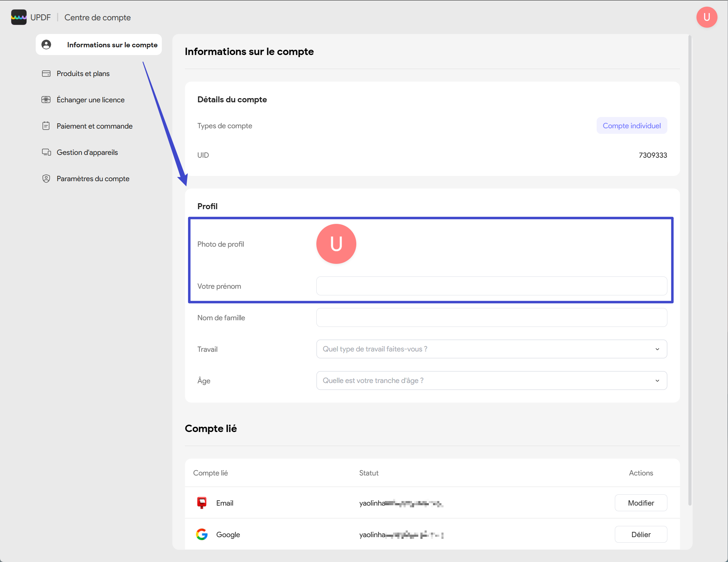The height and width of the screenshot is (562, 728).
Task: Expand the Travail job type dropdown
Action: click(492, 349)
